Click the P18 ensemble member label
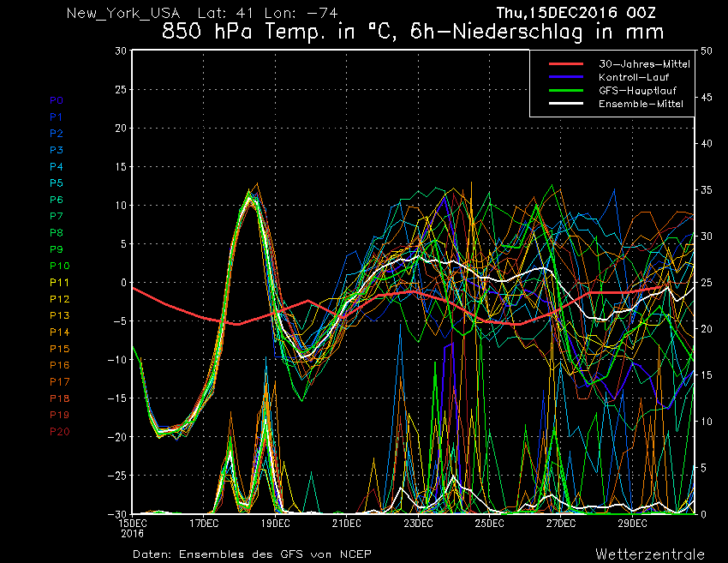728x563 pixels. tap(59, 398)
